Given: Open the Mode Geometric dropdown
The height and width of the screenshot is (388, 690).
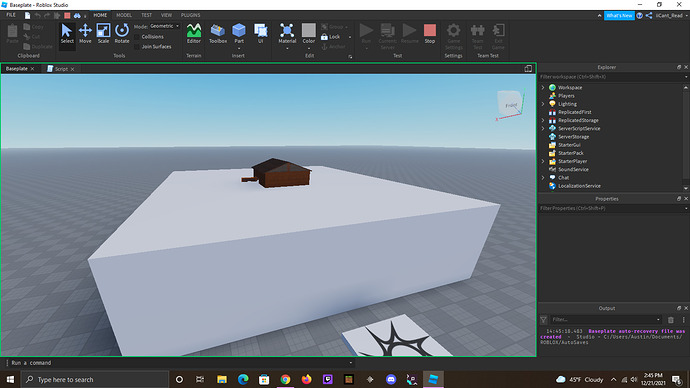Looking at the screenshot, I should click(x=164, y=26).
